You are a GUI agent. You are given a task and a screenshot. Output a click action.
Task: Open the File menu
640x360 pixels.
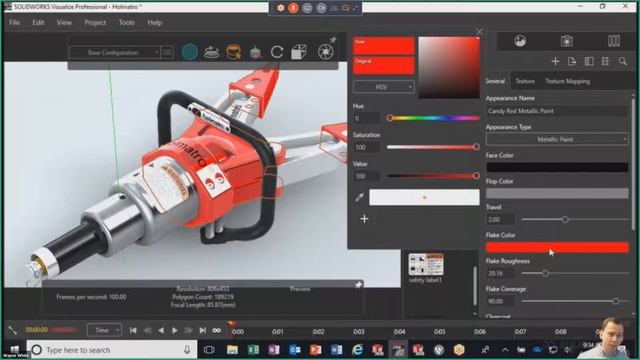[14, 22]
